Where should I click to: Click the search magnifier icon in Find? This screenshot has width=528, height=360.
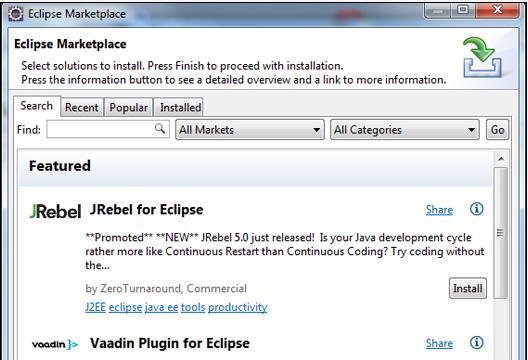click(160, 129)
